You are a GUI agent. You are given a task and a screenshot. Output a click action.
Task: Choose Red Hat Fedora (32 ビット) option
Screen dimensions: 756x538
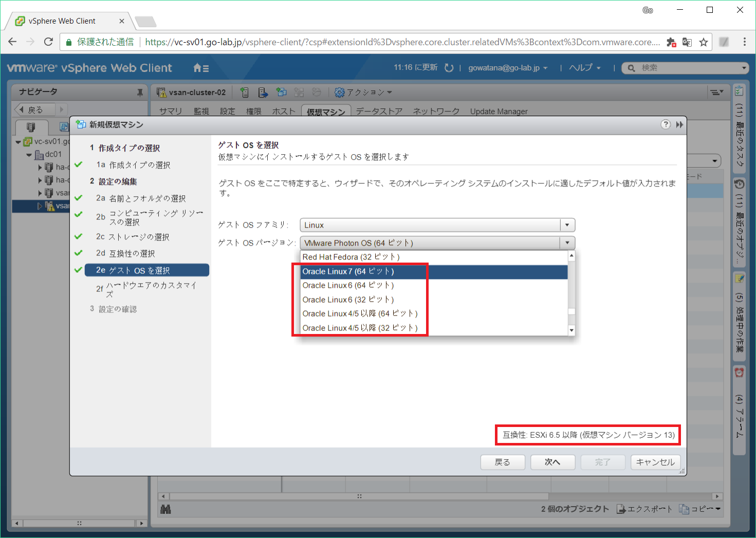(x=434, y=257)
